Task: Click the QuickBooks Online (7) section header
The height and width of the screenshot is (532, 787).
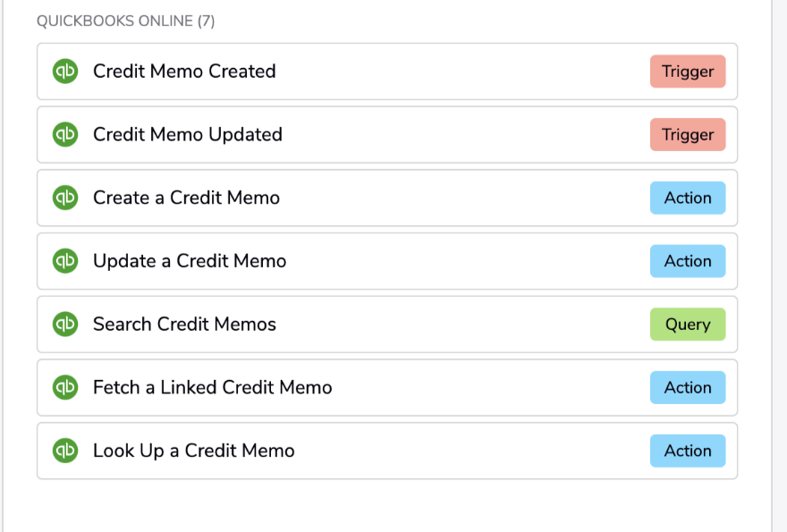Action: [x=125, y=21]
